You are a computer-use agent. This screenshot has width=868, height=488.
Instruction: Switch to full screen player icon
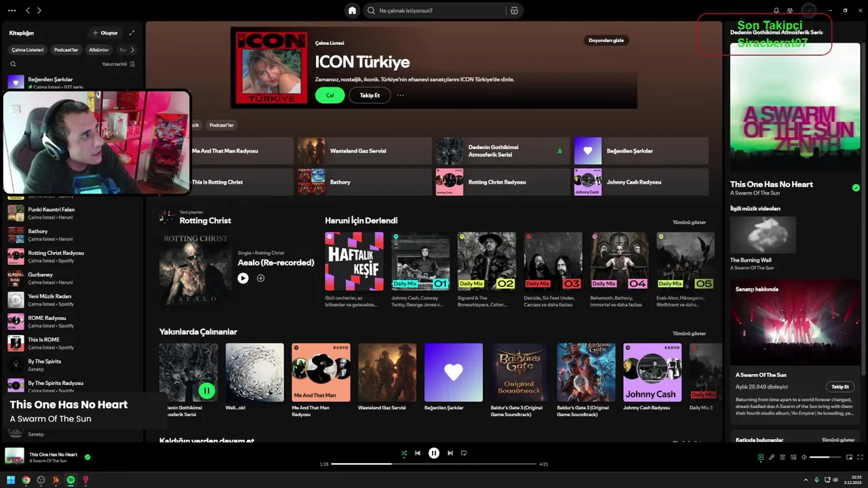tap(861, 457)
